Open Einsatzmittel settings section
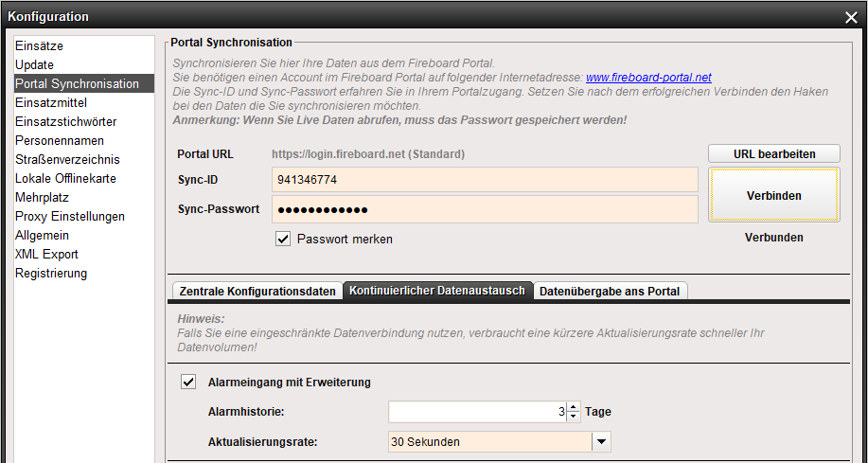The image size is (868, 463). [52, 102]
